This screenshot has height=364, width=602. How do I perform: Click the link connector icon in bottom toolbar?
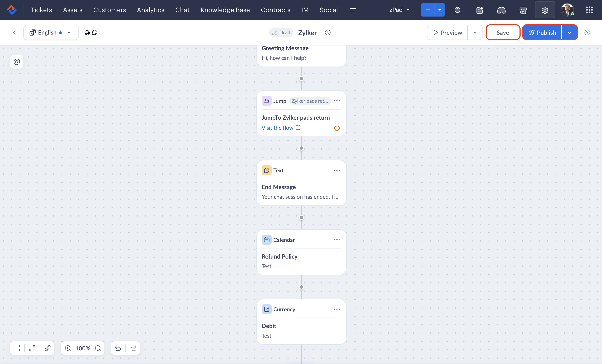click(x=48, y=348)
